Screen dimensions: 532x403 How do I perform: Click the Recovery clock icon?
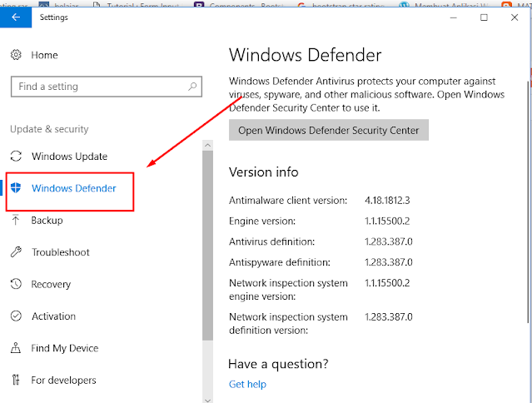(16, 284)
